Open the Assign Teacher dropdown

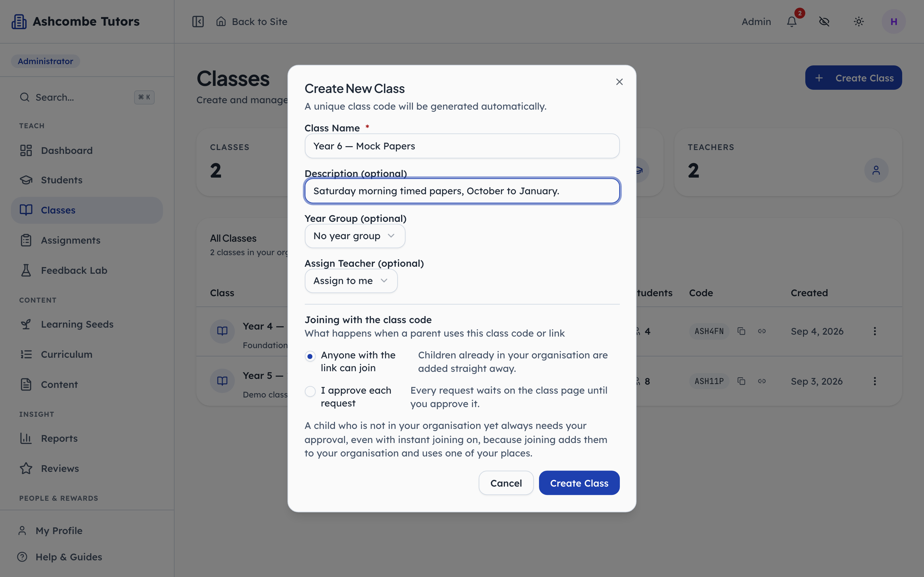pyautogui.click(x=351, y=281)
